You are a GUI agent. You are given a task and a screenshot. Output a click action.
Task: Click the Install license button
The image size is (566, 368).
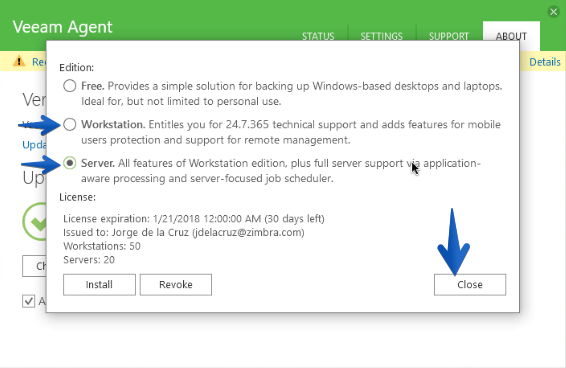point(99,285)
